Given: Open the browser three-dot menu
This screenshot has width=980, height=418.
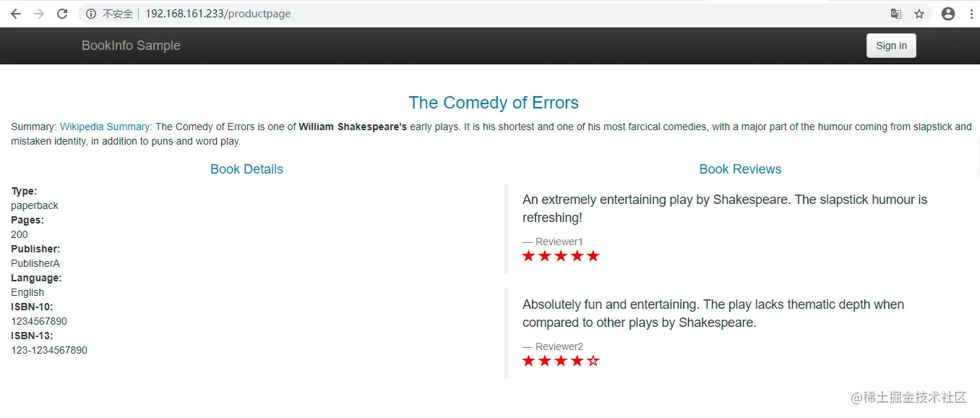Looking at the screenshot, I should pos(971,14).
